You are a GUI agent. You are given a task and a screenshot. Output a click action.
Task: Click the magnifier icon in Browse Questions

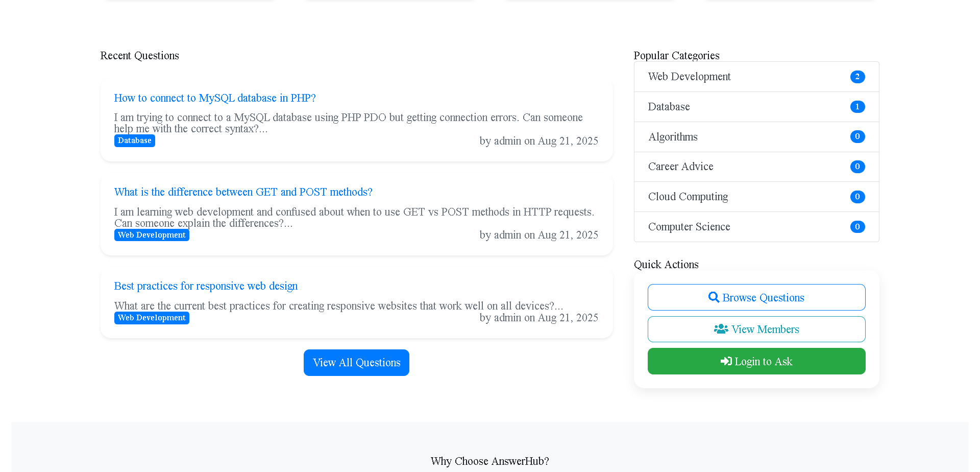[714, 297]
